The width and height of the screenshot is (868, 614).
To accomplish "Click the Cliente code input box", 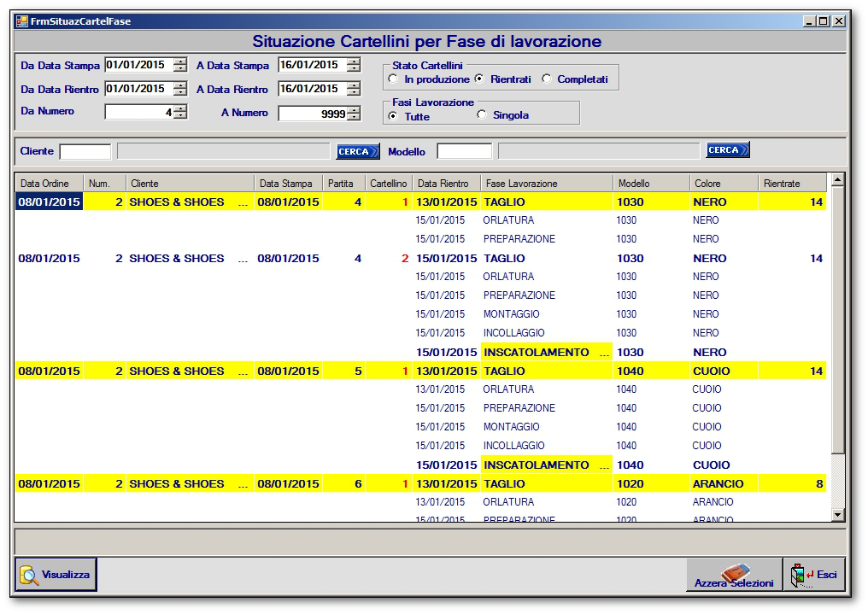I will (x=85, y=151).
